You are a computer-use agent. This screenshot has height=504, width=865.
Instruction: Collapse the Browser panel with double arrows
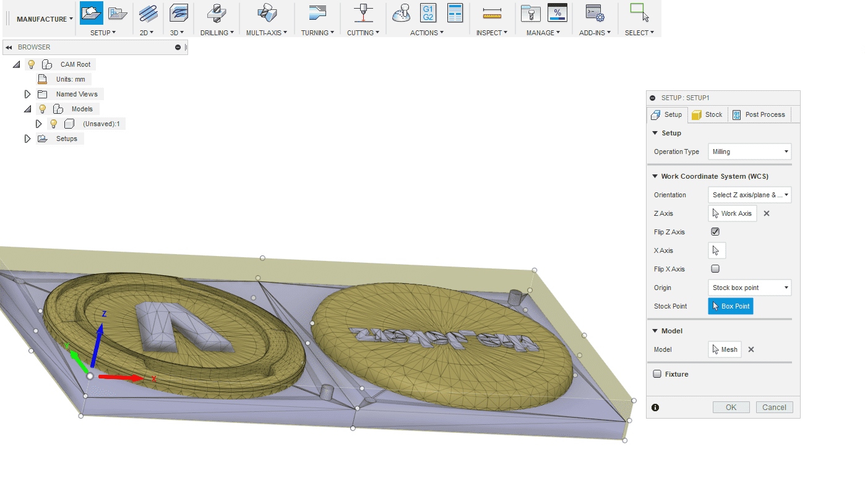pos(9,47)
